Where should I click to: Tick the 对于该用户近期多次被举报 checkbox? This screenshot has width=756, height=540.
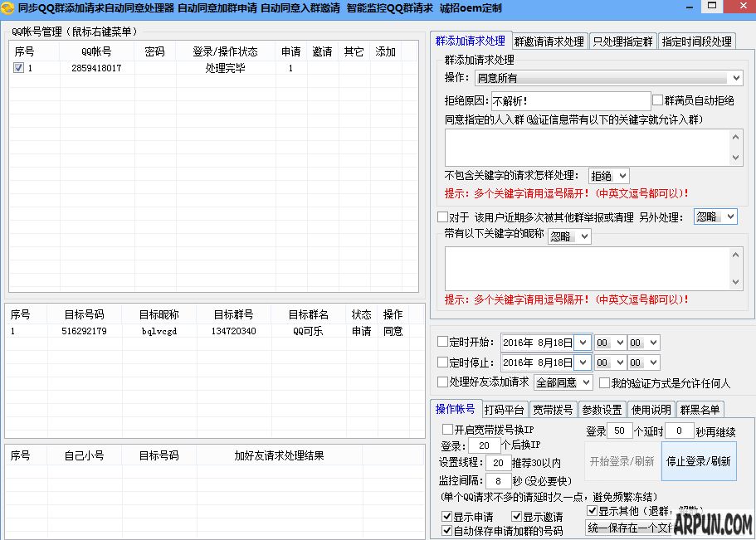[442, 216]
